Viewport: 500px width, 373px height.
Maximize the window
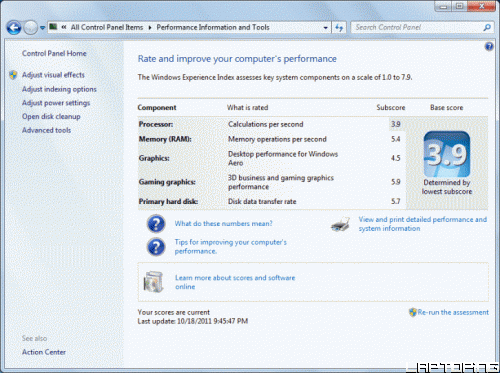[x=459, y=6]
